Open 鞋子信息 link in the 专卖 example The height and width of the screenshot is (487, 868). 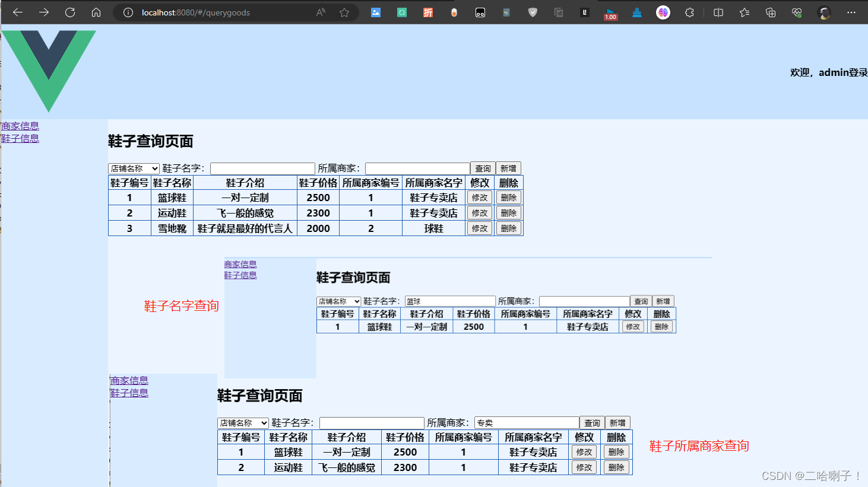coord(129,393)
